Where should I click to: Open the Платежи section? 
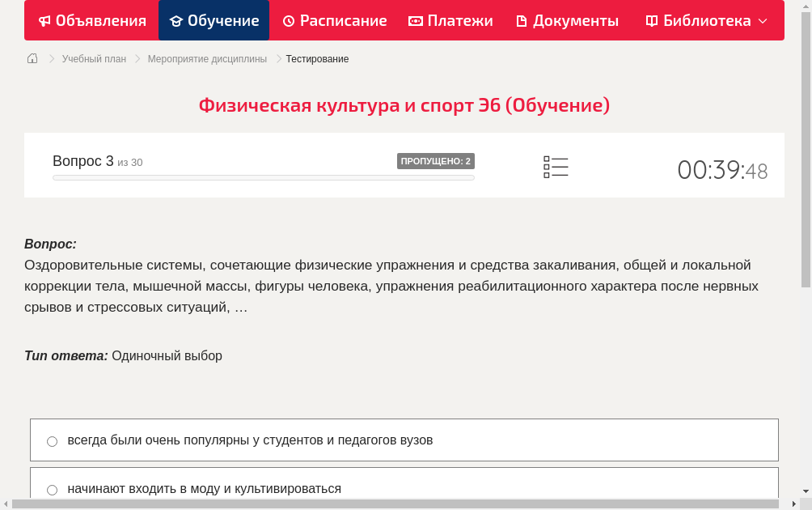[450, 20]
